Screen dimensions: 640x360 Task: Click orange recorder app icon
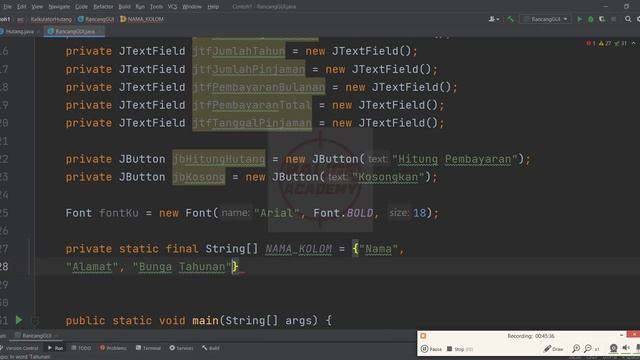pyautogui.click(x=423, y=336)
